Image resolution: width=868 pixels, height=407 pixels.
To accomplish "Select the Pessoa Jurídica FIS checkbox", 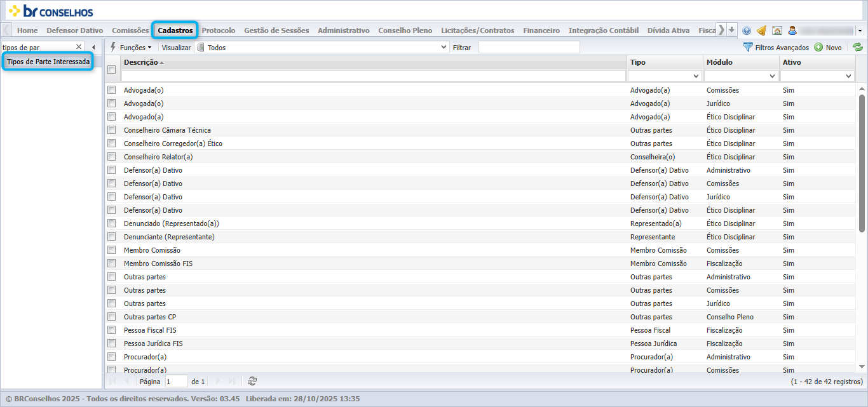I will [112, 344].
